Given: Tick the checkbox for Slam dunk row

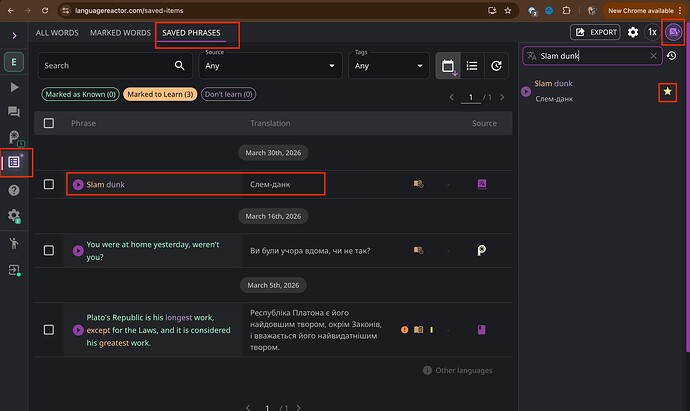Looking at the screenshot, I should (48, 184).
